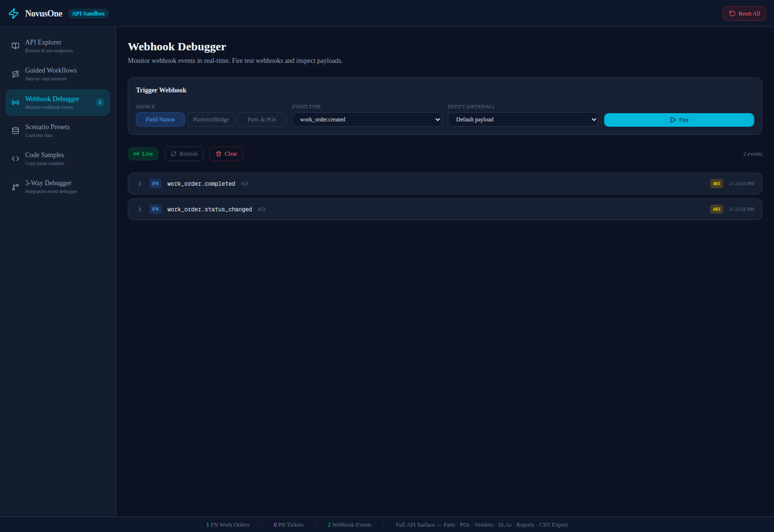Select Parts & POs as source
The width and height of the screenshot is (774, 532).
pos(262,119)
